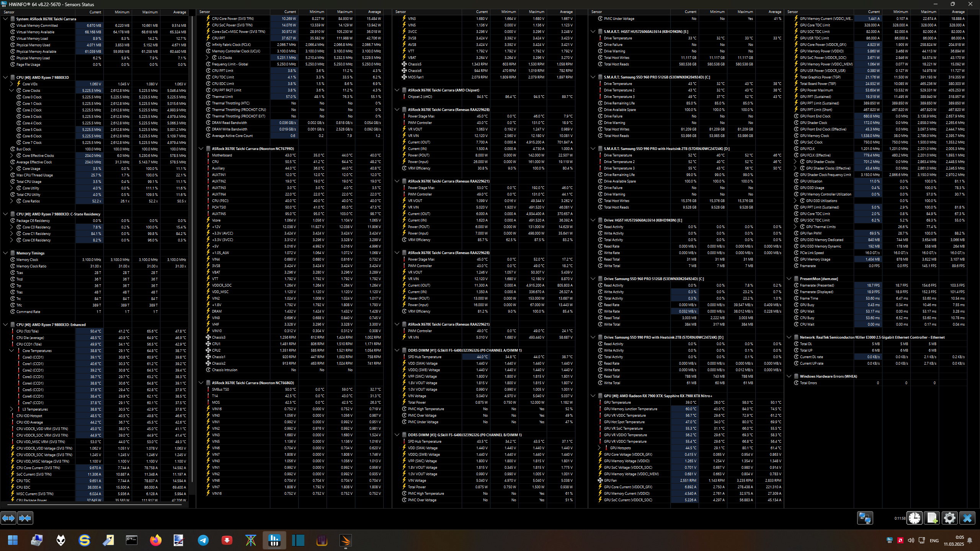The height and width of the screenshot is (551, 980).
Task: Expand the L3 Clocks node
Action: click(x=207, y=58)
